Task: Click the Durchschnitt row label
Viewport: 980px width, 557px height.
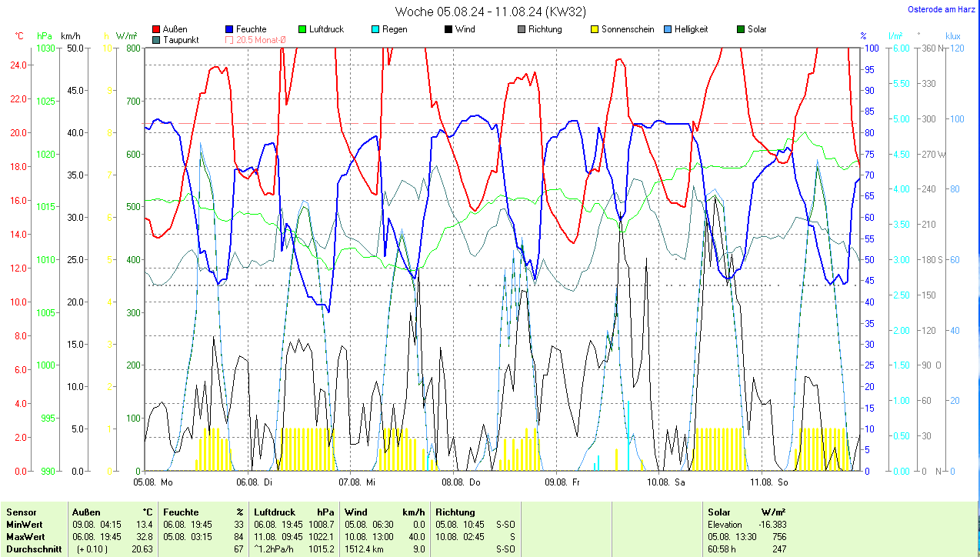Action: [32, 549]
